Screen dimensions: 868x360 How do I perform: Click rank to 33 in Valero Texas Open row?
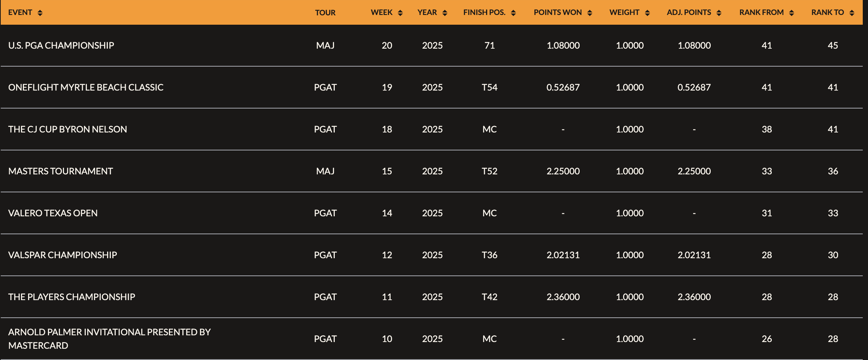click(x=833, y=213)
